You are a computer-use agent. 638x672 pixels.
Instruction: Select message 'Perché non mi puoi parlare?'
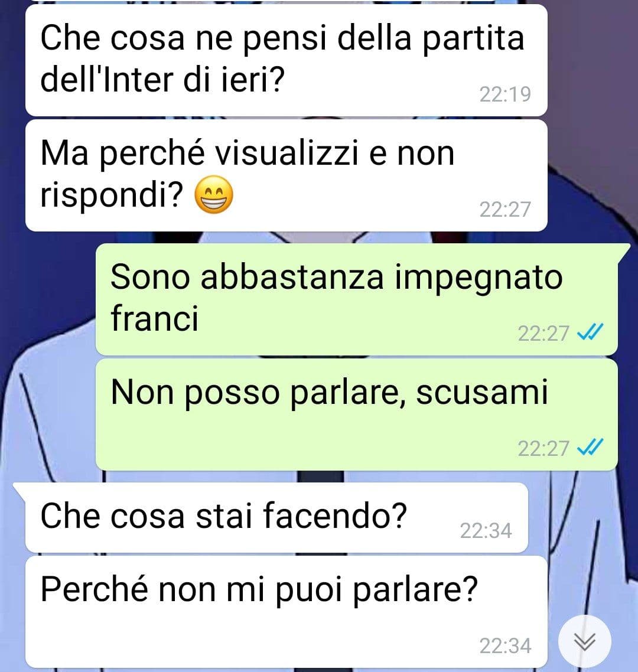pyautogui.click(x=287, y=612)
